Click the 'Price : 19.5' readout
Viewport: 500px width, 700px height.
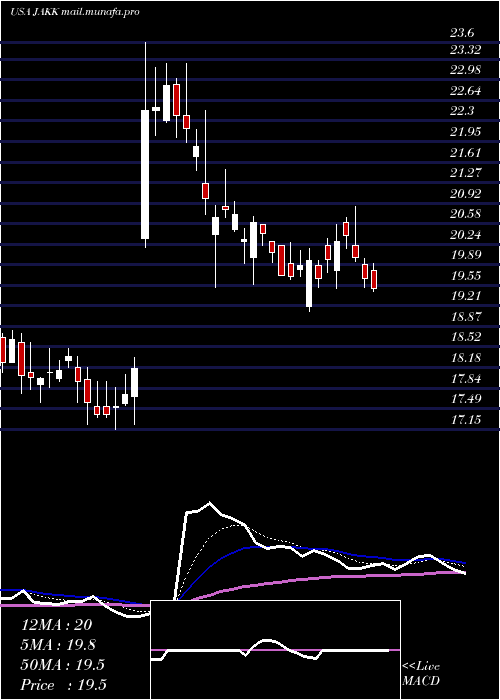coord(64,685)
